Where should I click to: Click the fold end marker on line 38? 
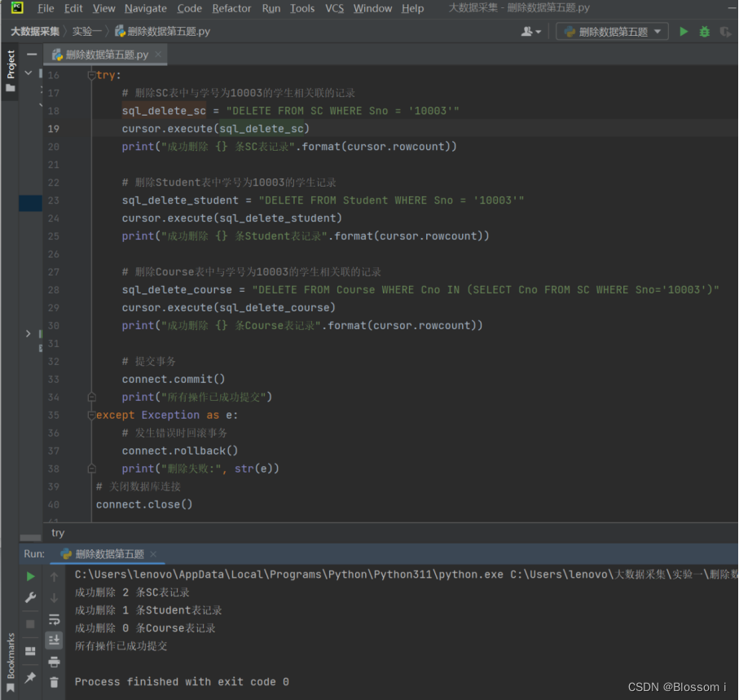[x=91, y=469]
